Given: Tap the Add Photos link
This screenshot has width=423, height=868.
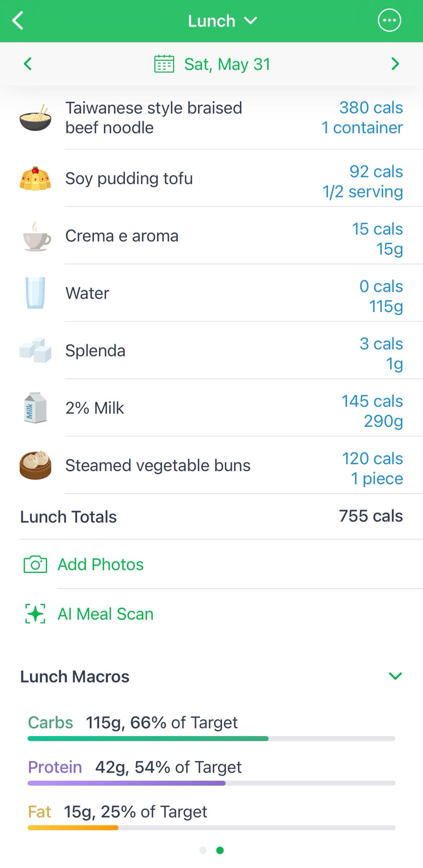Looking at the screenshot, I should click(x=101, y=565).
